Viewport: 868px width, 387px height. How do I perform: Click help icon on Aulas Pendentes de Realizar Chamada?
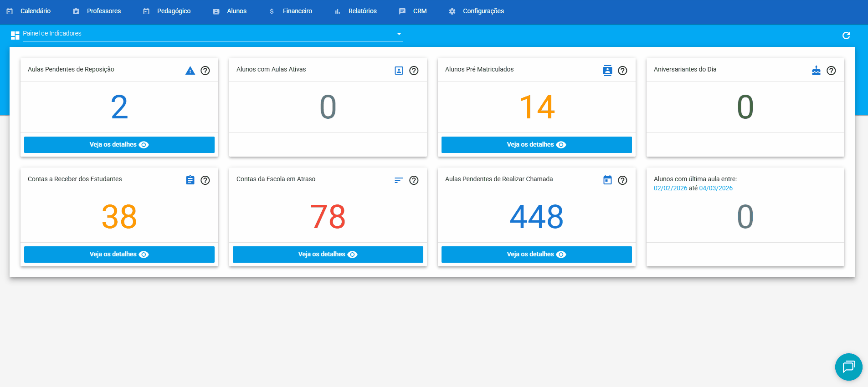coord(622,180)
